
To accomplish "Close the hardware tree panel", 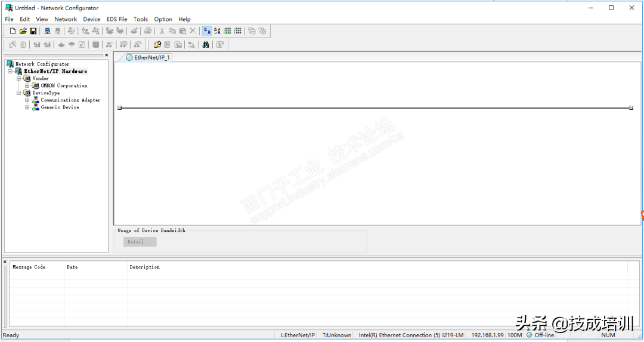I will point(107,55).
